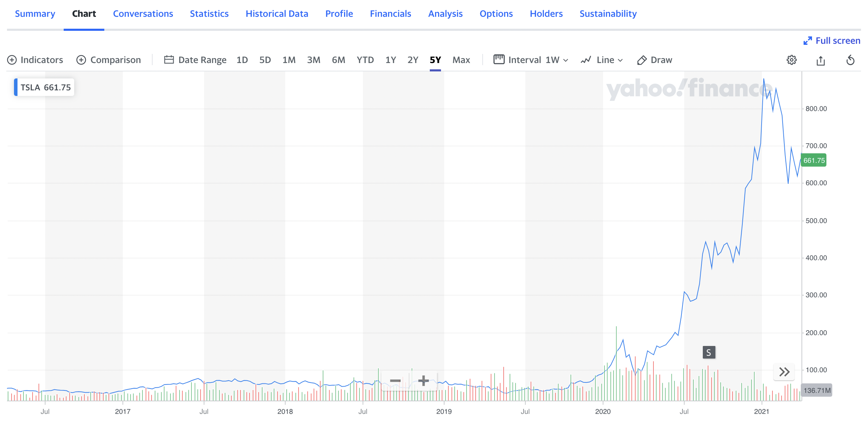Click the 2021 time axis label
Image resolution: width=868 pixels, height=430 pixels.
(x=762, y=412)
